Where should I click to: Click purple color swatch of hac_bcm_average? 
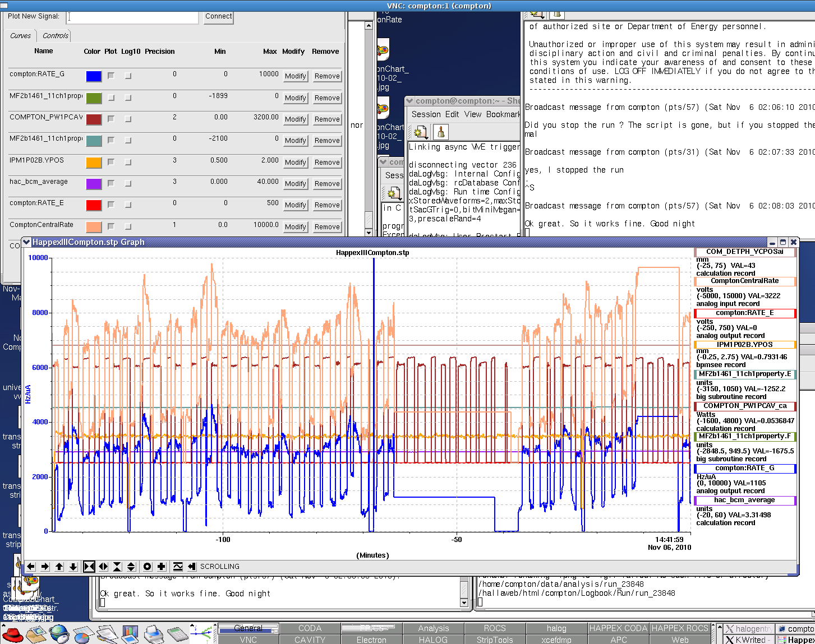coord(94,184)
